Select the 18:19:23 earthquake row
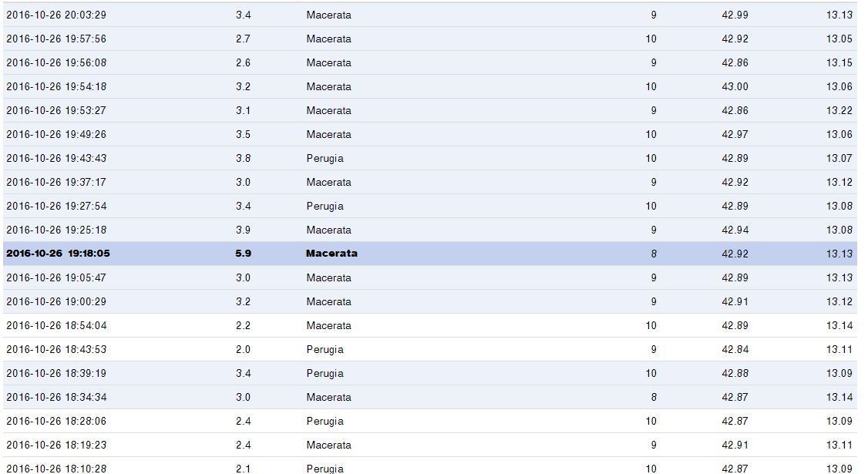 pos(56,445)
